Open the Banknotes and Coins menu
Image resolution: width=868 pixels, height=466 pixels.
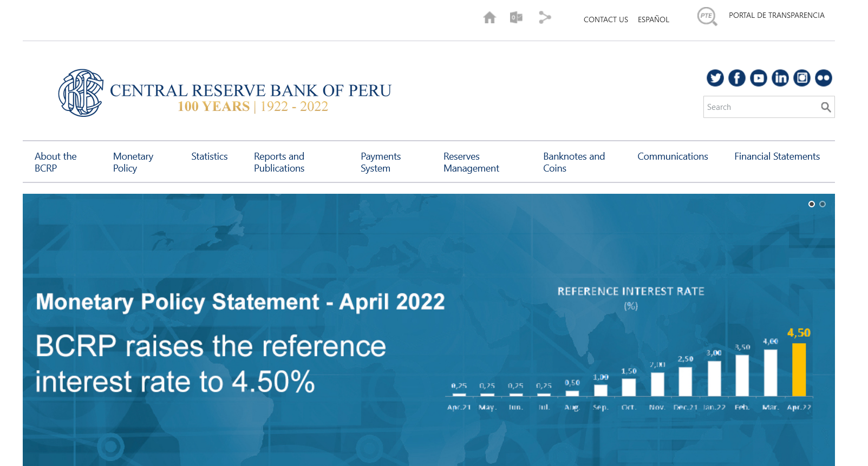pos(573,162)
